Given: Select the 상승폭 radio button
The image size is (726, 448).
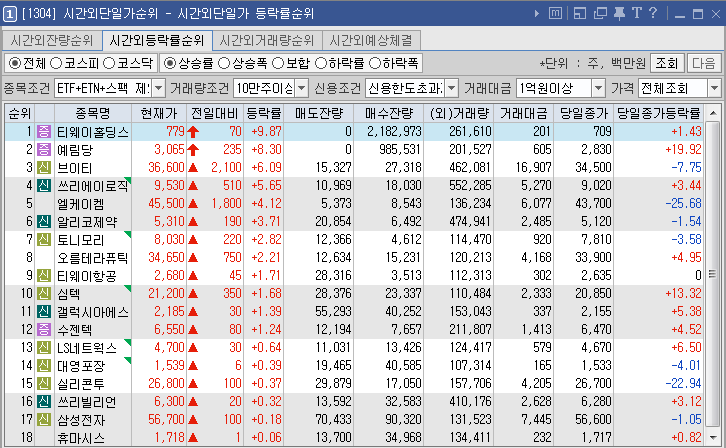Looking at the screenshot, I should click(x=224, y=63).
